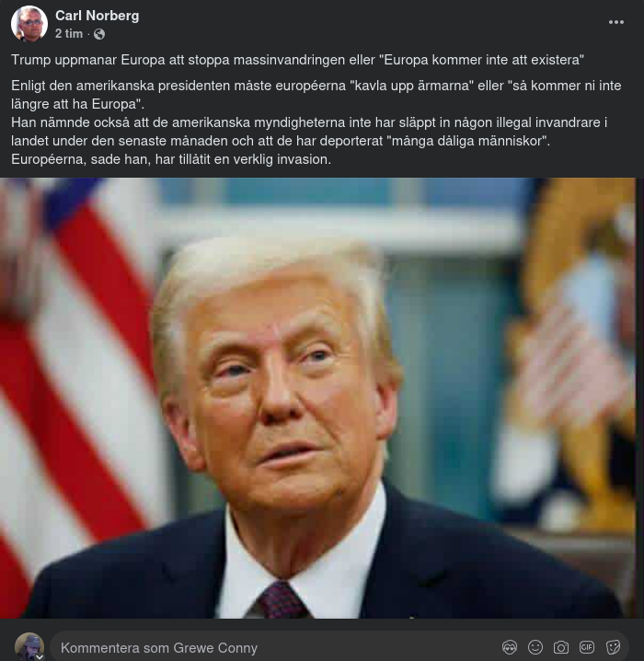The height and width of the screenshot is (661, 644).
Task: Insert an avatar sticker in the comment
Action: pos(510,646)
